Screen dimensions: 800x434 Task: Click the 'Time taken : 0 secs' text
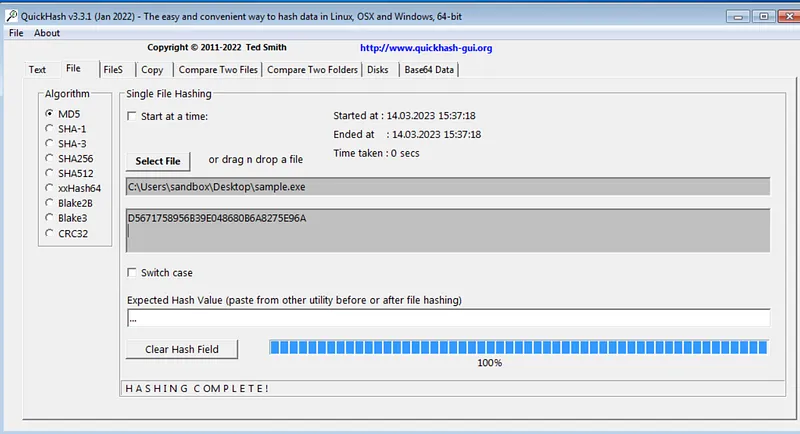click(376, 153)
